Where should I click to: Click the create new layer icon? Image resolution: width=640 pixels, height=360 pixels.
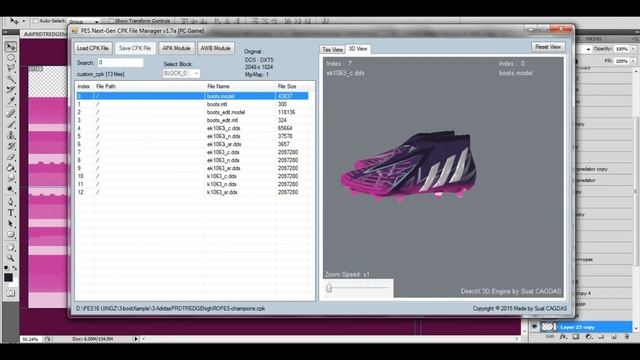[x=614, y=337]
